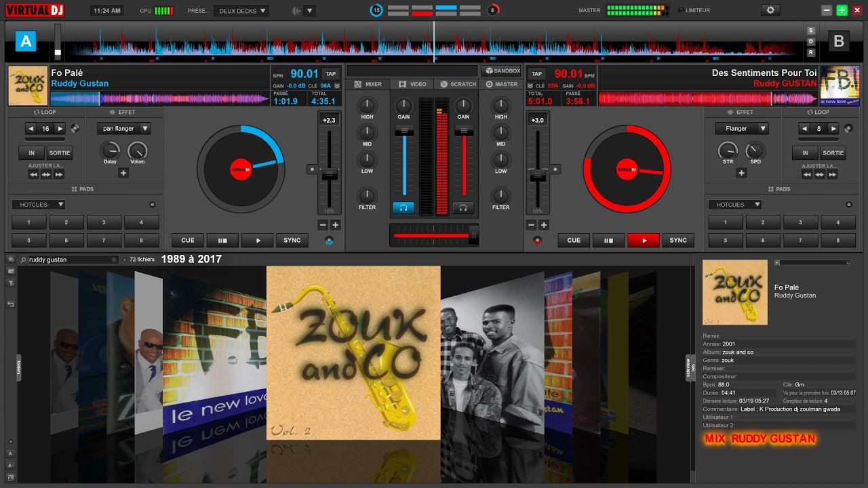Click the crossfader slider
Viewport: 868px width, 488px height.
tap(434, 235)
